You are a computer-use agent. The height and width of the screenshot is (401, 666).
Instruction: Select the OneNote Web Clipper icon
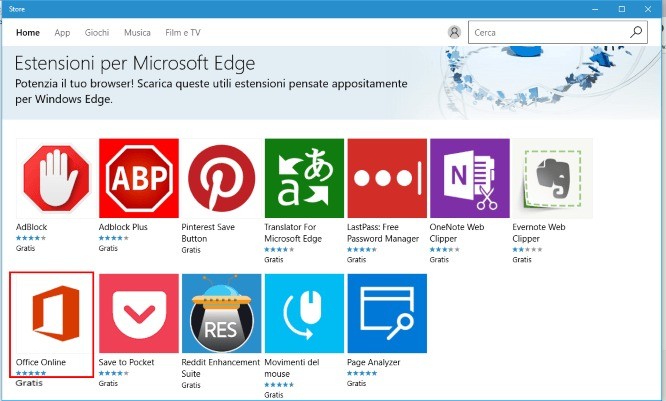click(470, 178)
